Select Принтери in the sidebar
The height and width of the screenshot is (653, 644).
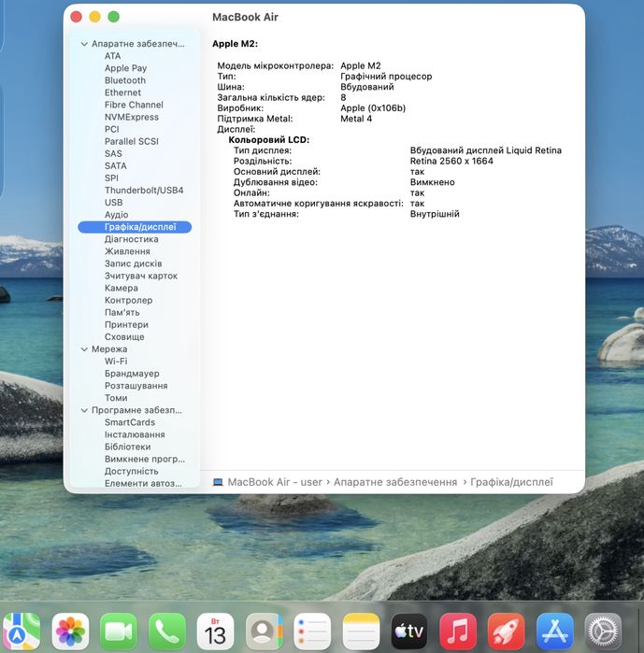126,324
